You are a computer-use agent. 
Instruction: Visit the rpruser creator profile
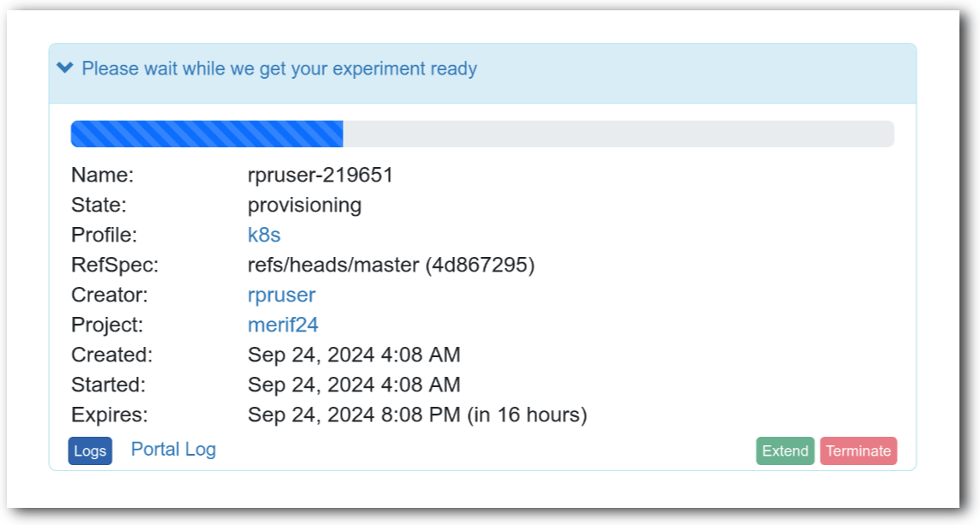tap(281, 295)
